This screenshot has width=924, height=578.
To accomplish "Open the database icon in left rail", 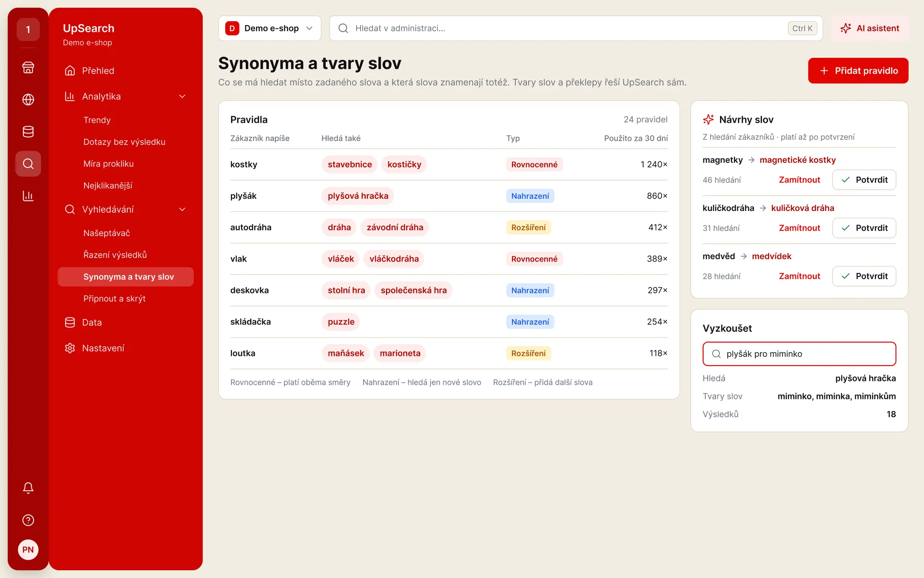I will (28, 131).
